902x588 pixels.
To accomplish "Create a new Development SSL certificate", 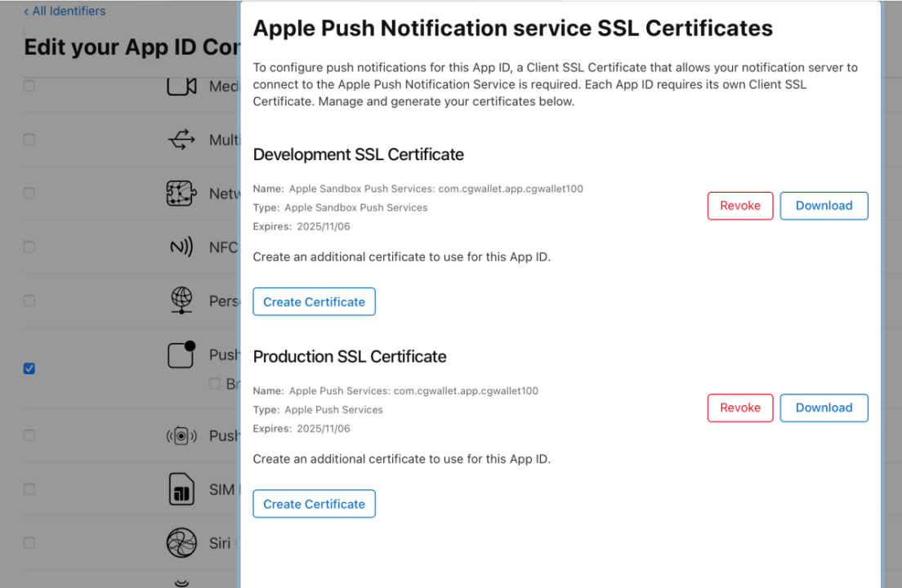I will click(314, 302).
